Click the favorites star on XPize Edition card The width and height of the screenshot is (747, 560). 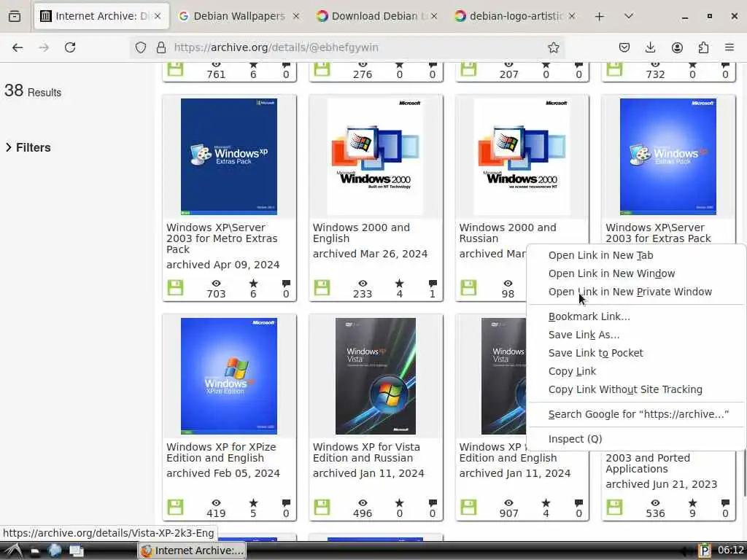253,503
